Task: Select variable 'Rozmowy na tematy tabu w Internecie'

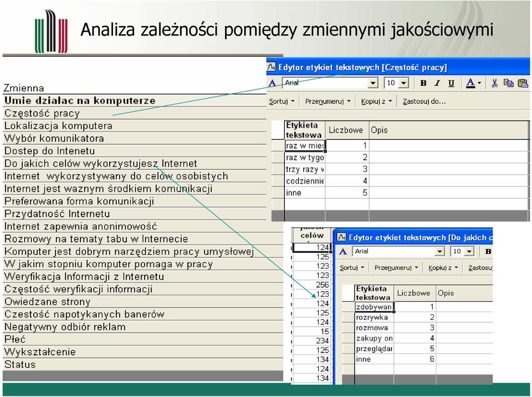Action: pyautogui.click(x=143, y=239)
